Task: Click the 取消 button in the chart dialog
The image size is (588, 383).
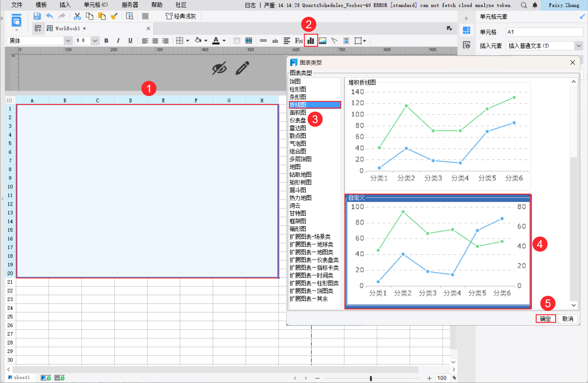Action: pos(568,319)
